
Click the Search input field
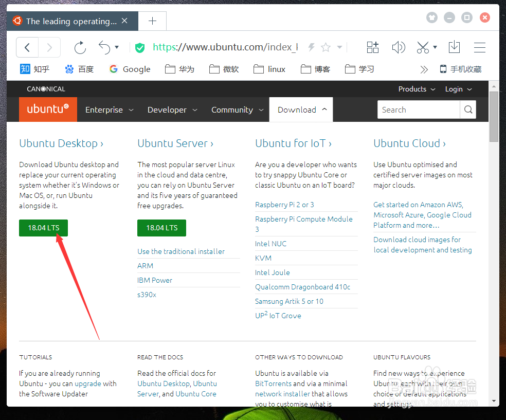[x=419, y=109]
